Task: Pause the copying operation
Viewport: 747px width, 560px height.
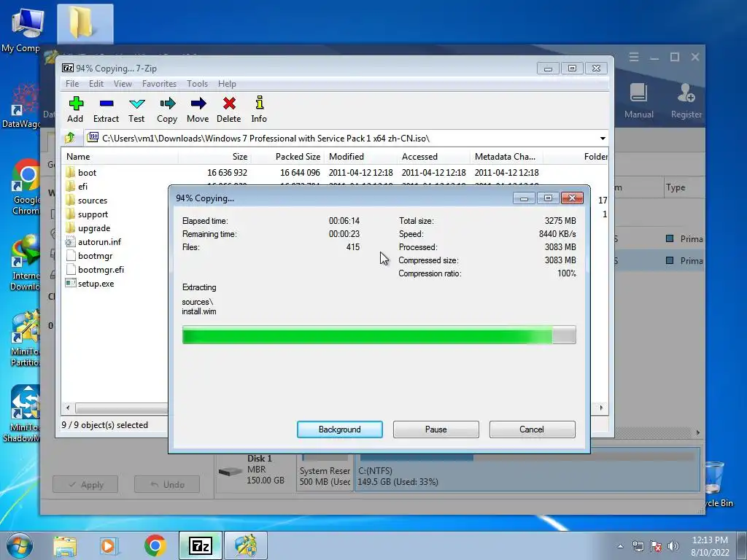Action: 436,429
